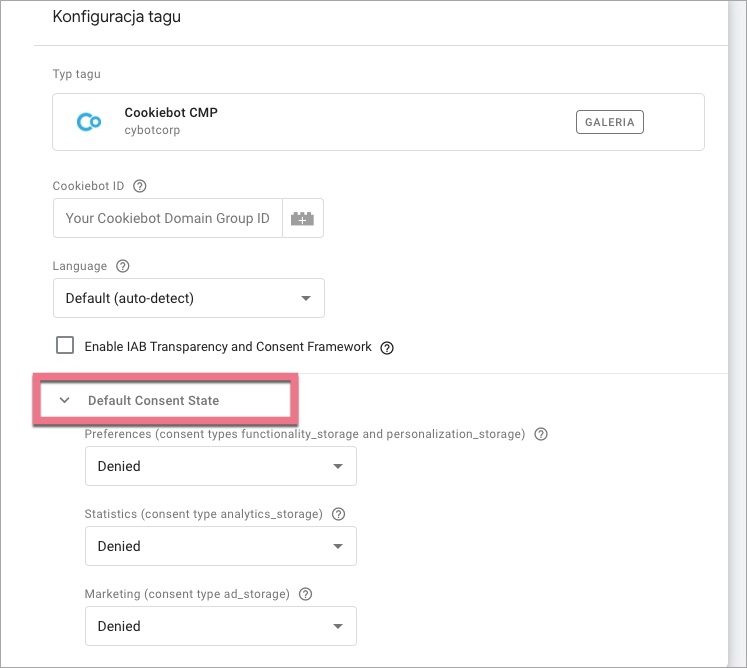Collapse section using the Default Consent State chevron

pyautogui.click(x=65, y=400)
